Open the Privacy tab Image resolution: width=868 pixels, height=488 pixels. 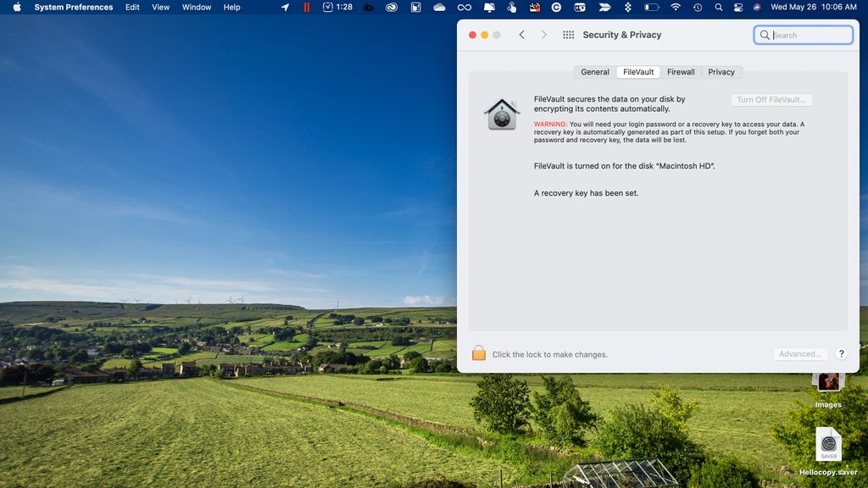[721, 71]
